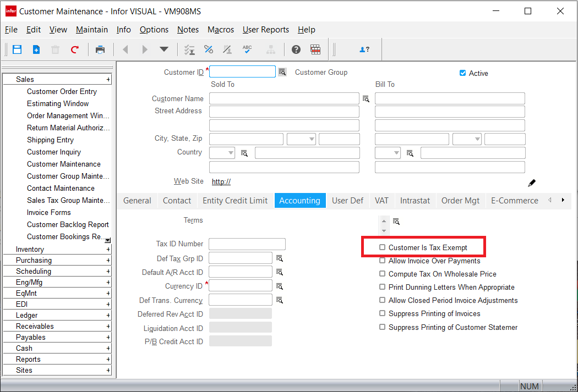
Task: Open Customer Name lookup browse icon
Action: tap(366, 98)
